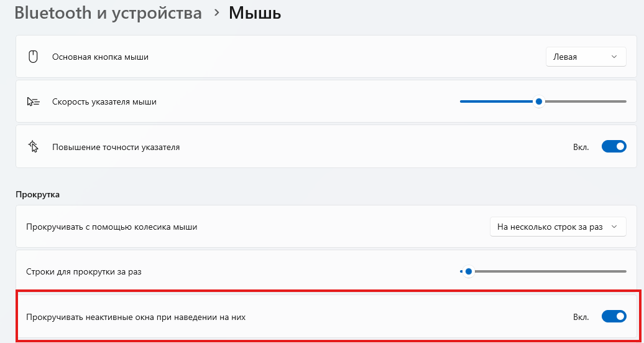Click the Прокрутка section heading
The height and width of the screenshot is (343, 644).
click(38, 194)
